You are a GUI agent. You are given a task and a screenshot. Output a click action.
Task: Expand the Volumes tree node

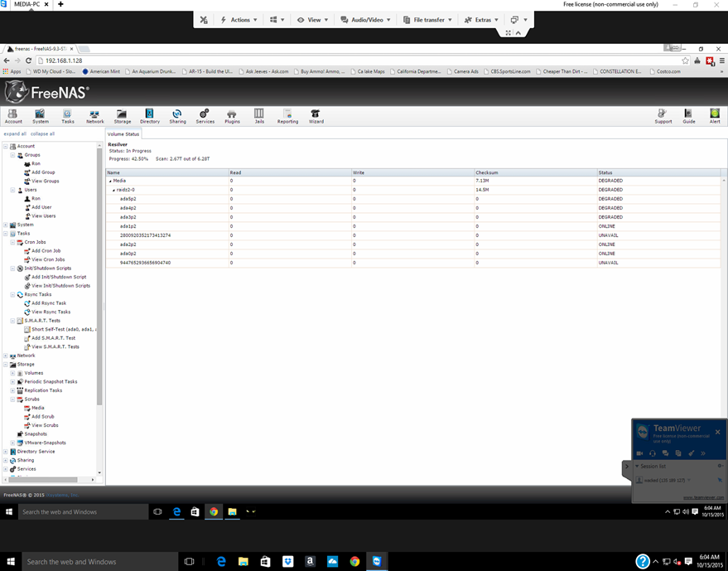click(x=12, y=373)
